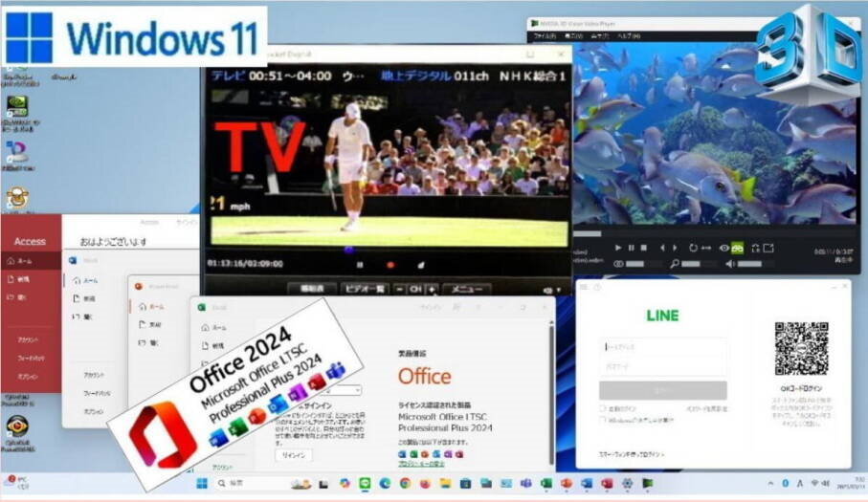Click the blue link under Office product info
The height and width of the screenshot is (502, 868).
tap(421, 464)
